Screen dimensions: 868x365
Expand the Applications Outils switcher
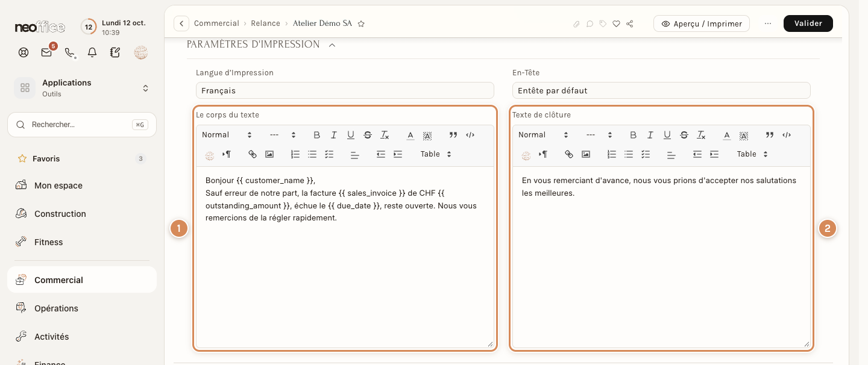82,88
